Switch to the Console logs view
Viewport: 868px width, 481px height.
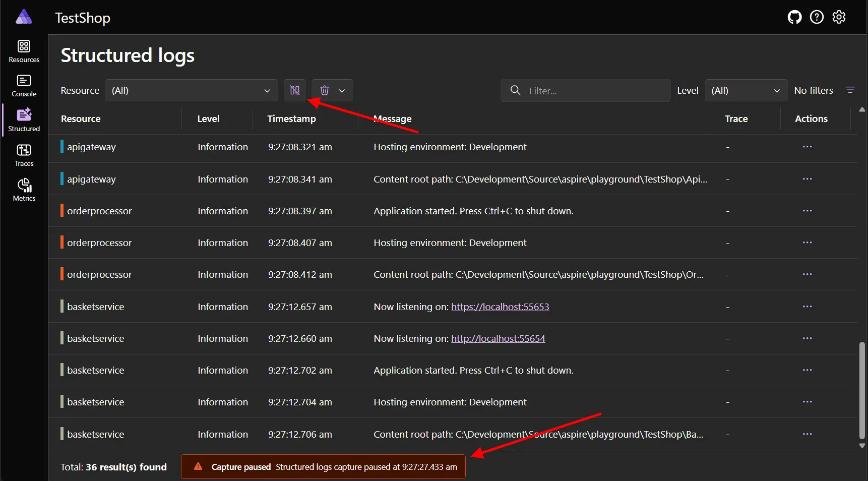point(23,85)
